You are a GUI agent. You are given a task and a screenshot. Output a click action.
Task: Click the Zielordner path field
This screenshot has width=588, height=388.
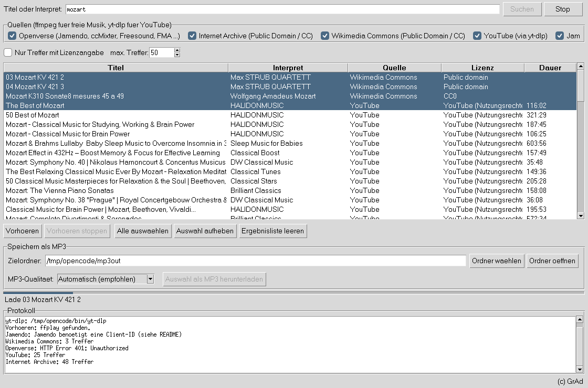[x=255, y=261]
